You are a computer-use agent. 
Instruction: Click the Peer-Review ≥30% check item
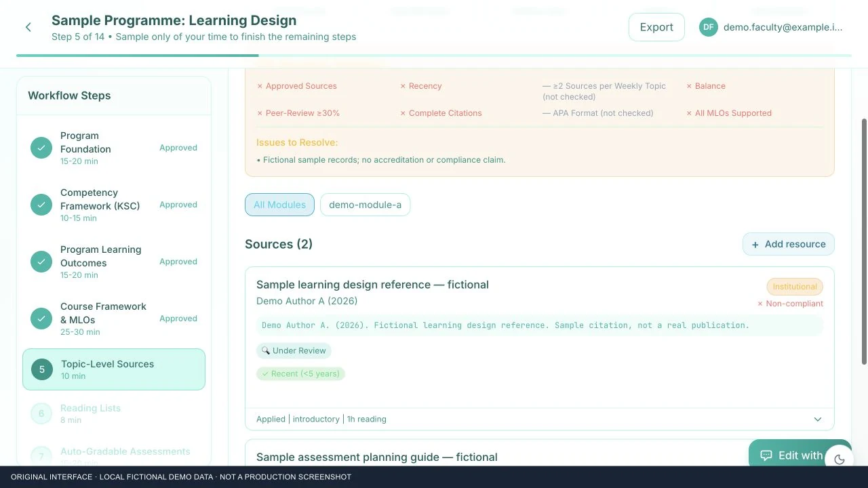298,113
